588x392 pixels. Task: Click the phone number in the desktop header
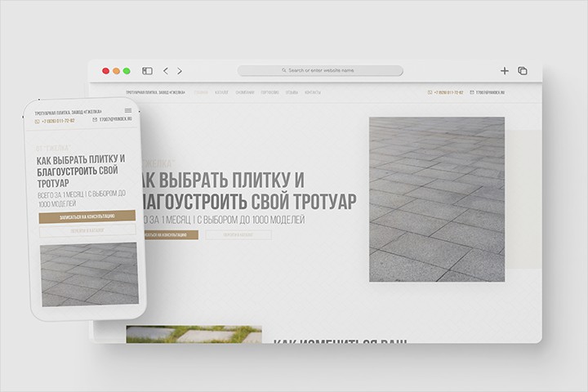[448, 92]
